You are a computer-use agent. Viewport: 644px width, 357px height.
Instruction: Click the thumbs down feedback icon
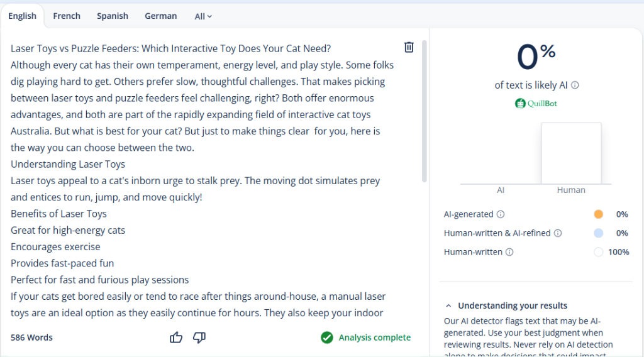coord(199,338)
